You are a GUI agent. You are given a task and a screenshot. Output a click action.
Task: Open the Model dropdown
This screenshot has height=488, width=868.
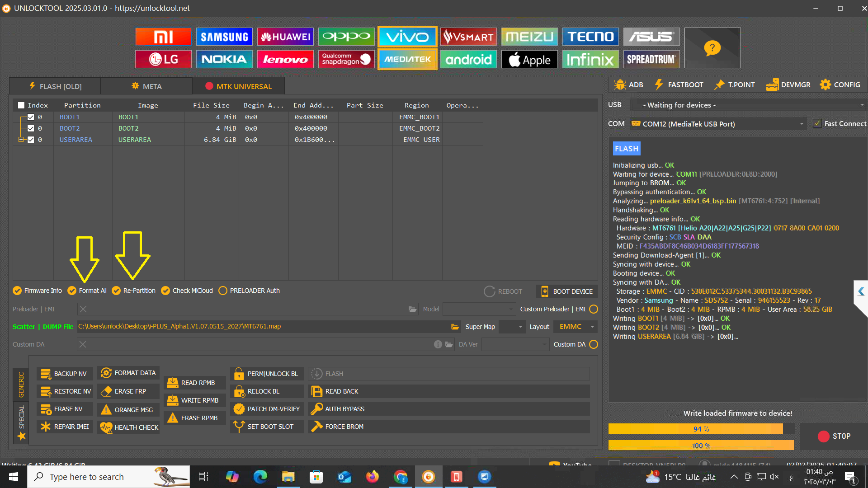[479, 309]
